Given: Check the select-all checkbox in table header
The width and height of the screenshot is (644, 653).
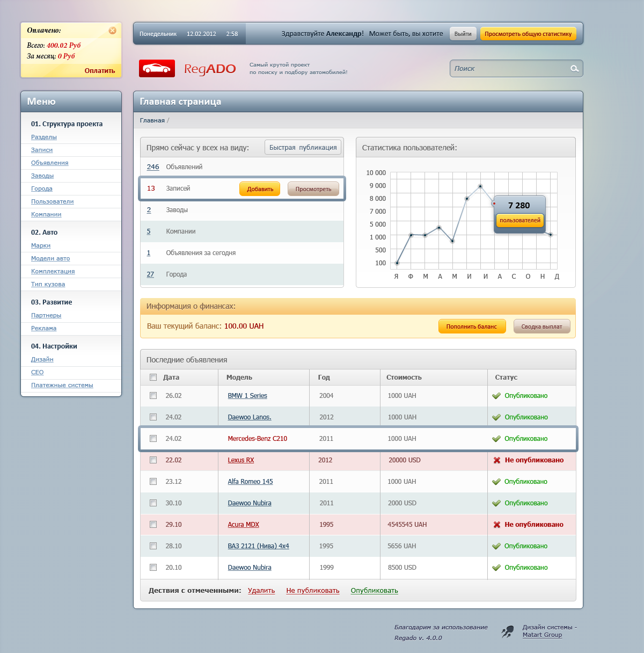Looking at the screenshot, I should tap(153, 378).
